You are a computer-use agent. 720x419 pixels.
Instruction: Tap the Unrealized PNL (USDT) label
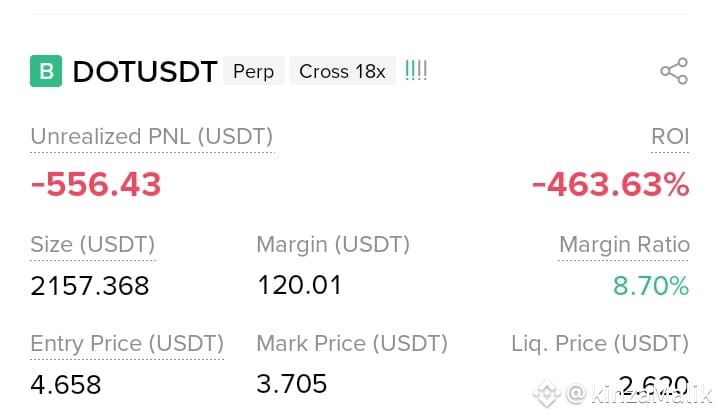point(152,137)
